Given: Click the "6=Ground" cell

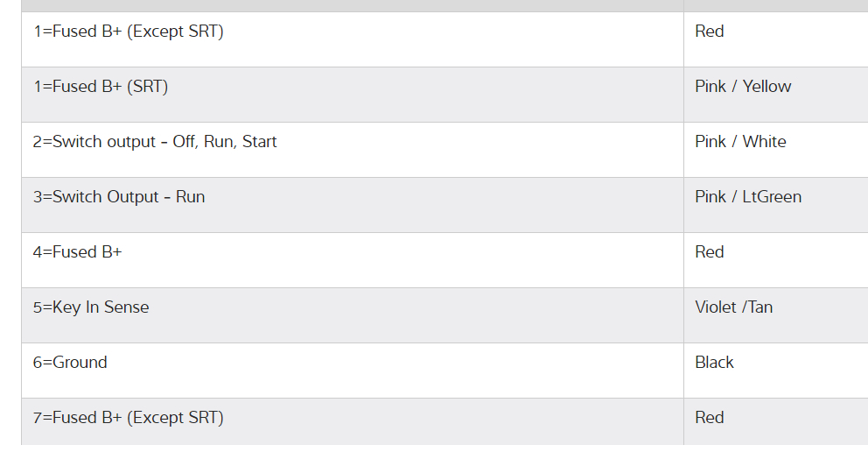Looking at the screenshot, I should click(70, 363).
